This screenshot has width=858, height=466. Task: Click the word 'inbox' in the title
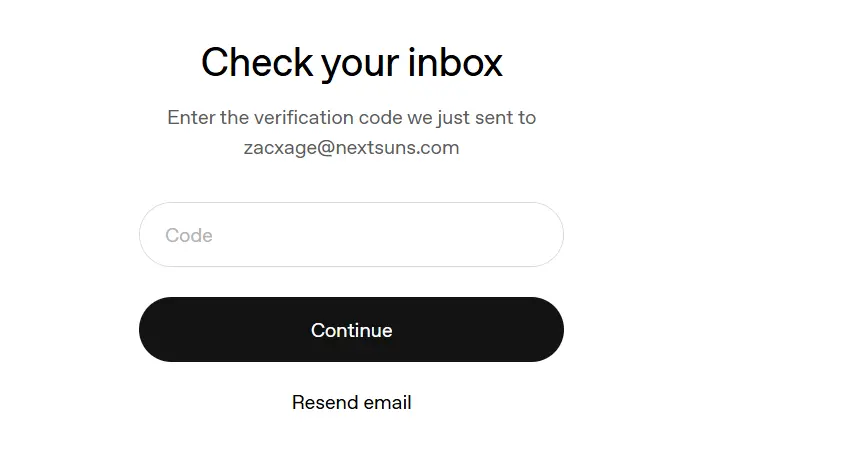click(x=455, y=62)
